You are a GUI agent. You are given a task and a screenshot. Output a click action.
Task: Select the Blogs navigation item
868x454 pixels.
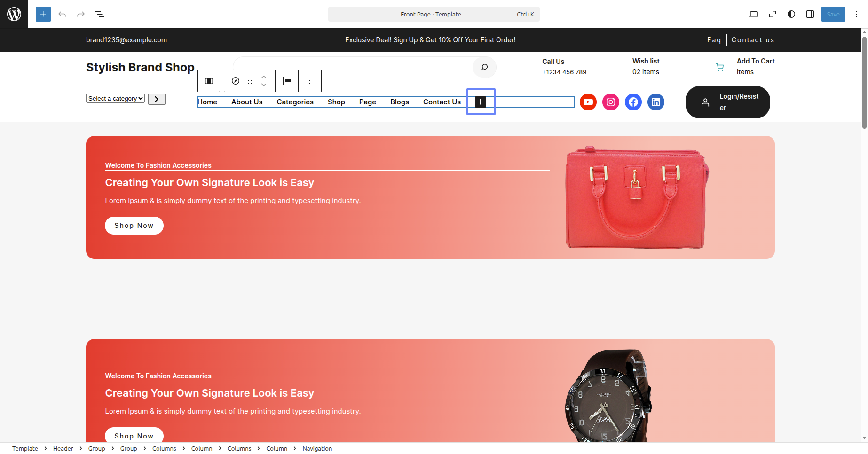point(400,102)
